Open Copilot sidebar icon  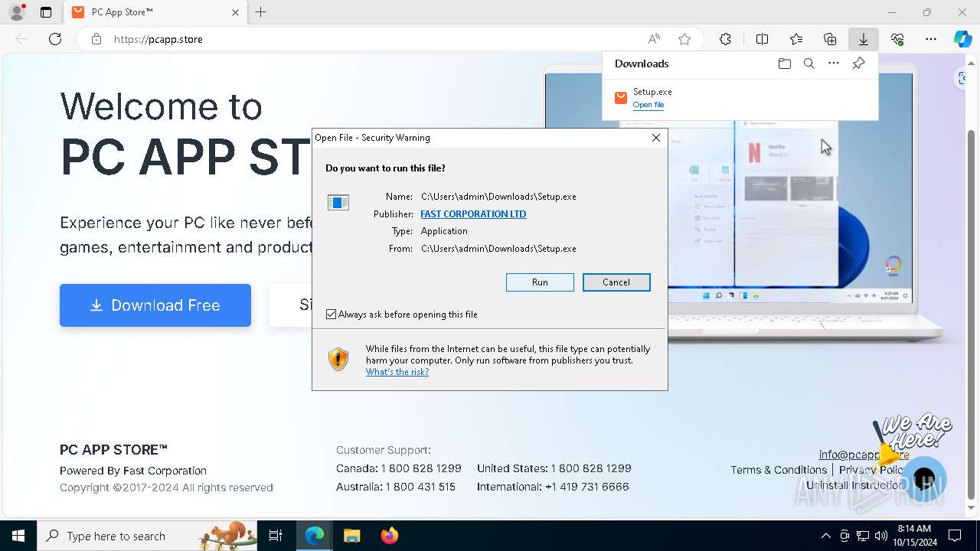coord(962,39)
